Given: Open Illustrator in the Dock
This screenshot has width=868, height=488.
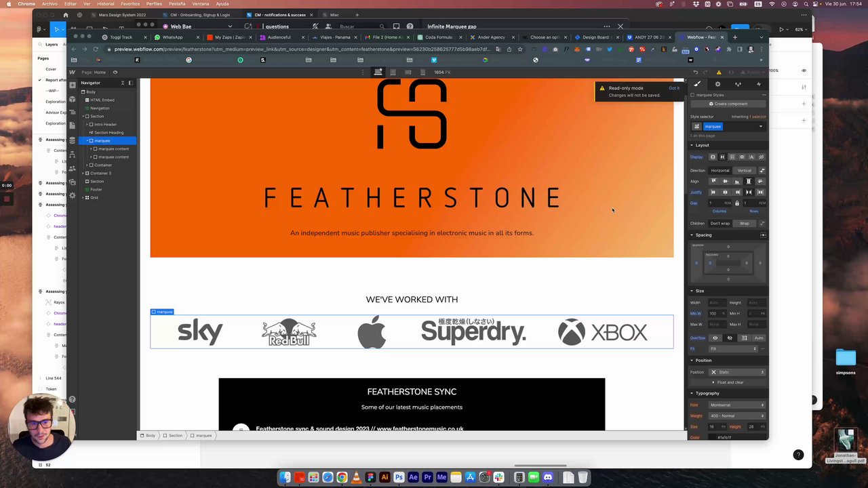Looking at the screenshot, I should pos(384,477).
